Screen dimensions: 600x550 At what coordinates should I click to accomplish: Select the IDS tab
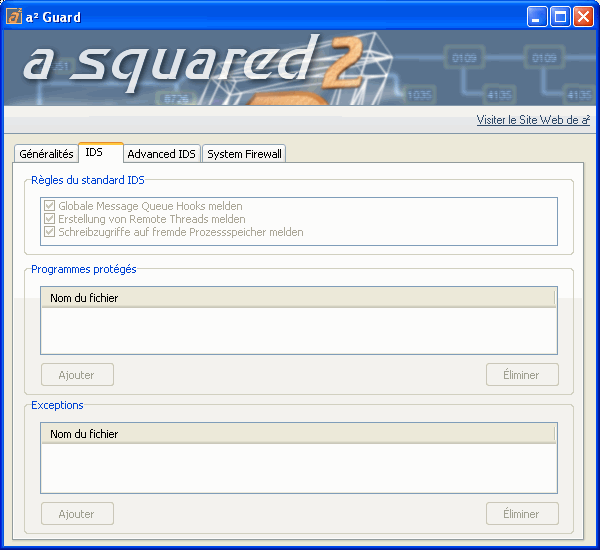point(101,152)
